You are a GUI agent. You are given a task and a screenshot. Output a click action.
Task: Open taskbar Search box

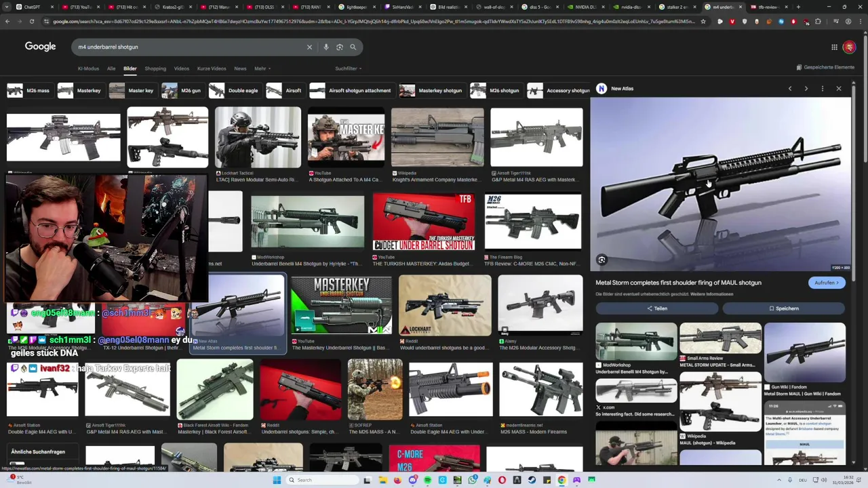[323, 480]
